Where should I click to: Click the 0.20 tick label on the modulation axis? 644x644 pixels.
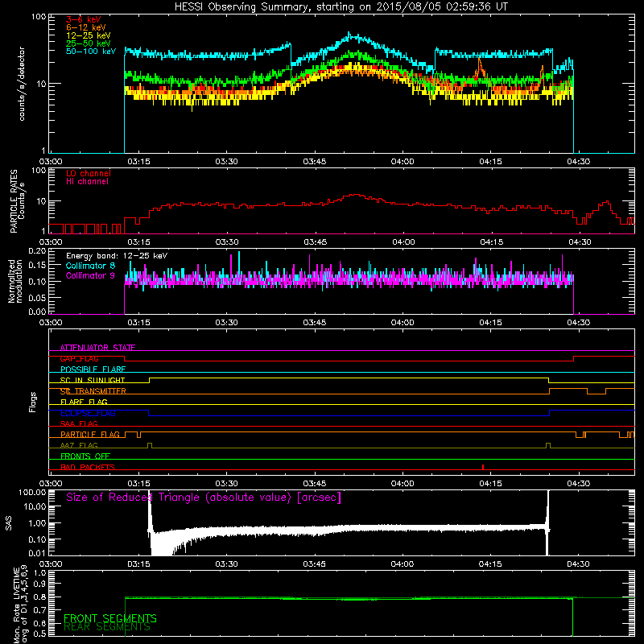(x=37, y=251)
